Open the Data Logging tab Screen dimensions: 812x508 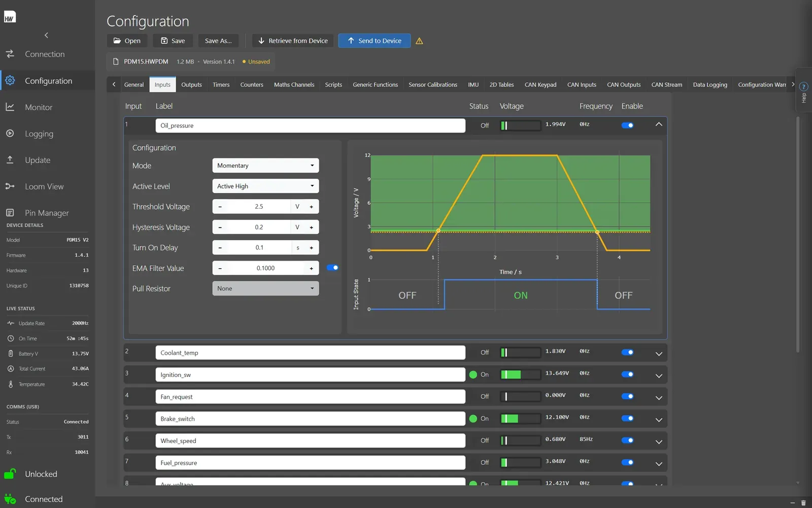tap(710, 85)
